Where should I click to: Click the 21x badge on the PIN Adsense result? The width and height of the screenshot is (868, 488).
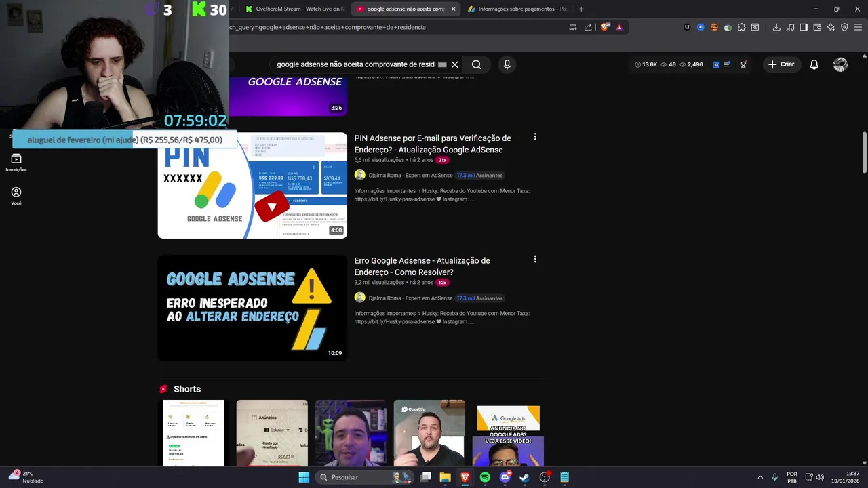point(442,160)
